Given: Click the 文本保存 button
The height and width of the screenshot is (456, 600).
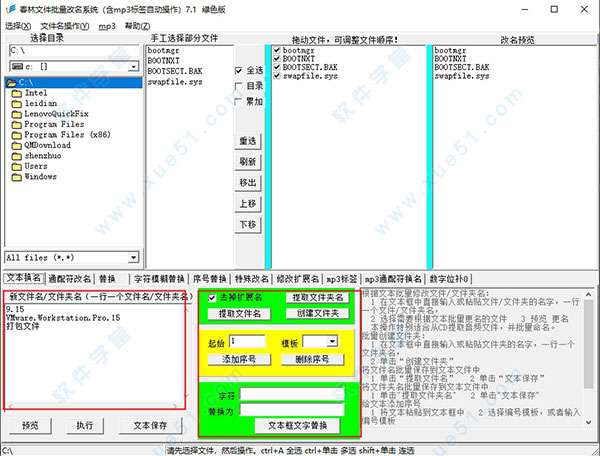Looking at the screenshot, I should tap(150, 425).
